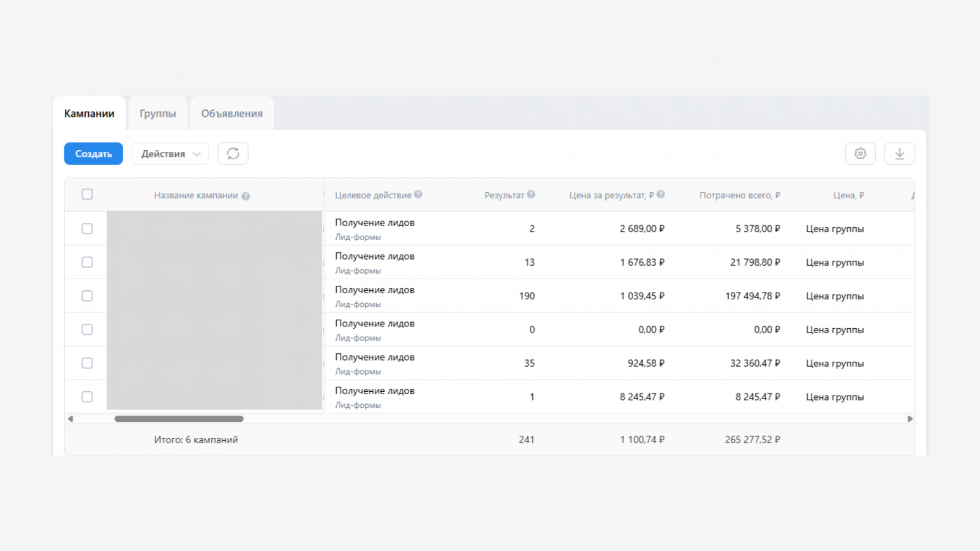This screenshot has height=551, width=980.
Task: Stay on the Кампании tab
Action: point(89,113)
